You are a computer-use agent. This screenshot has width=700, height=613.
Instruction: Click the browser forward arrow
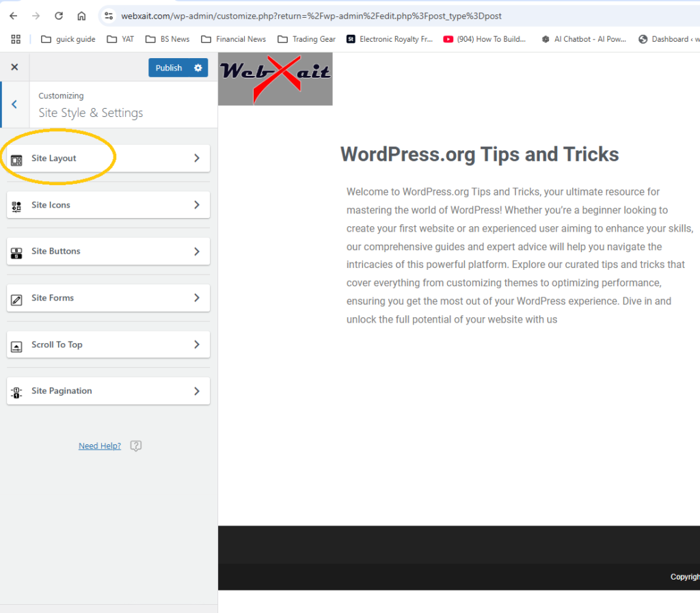tap(36, 16)
